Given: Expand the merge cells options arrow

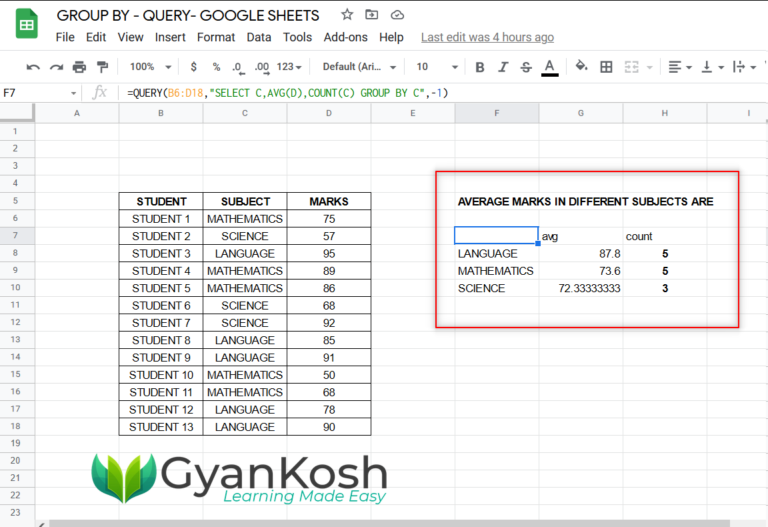Looking at the screenshot, I should pos(650,67).
